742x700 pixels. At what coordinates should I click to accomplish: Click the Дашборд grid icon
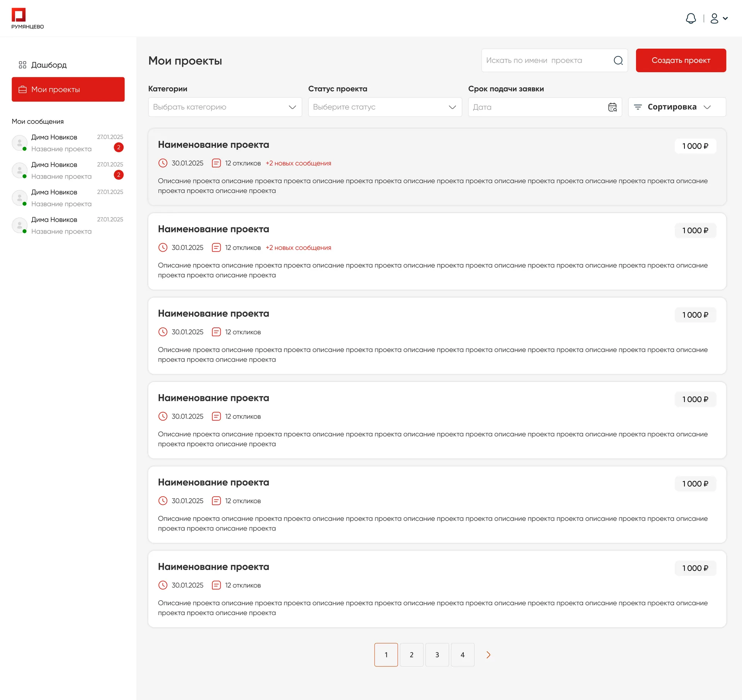22,65
